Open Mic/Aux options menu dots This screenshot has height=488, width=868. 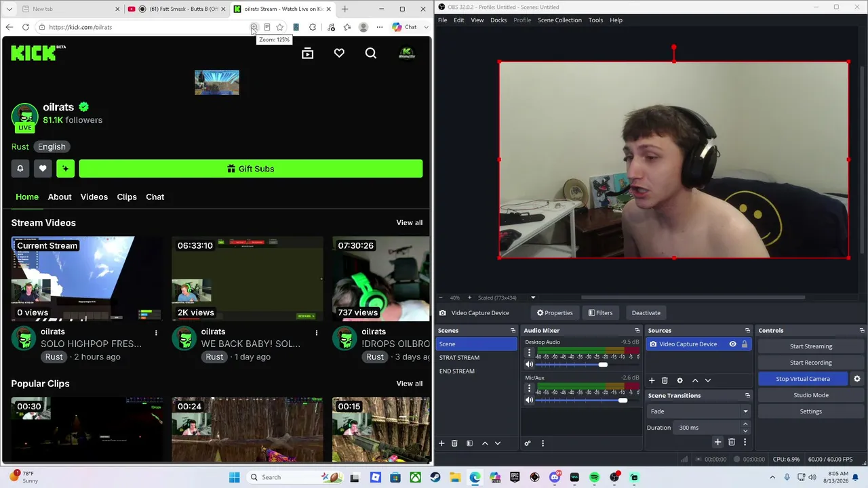click(529, 388)
